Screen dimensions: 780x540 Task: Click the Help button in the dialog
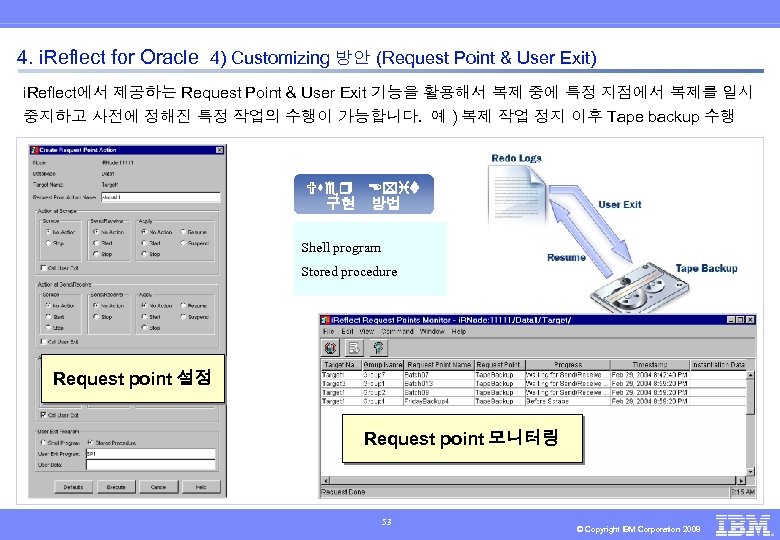(x=201, y=487)
